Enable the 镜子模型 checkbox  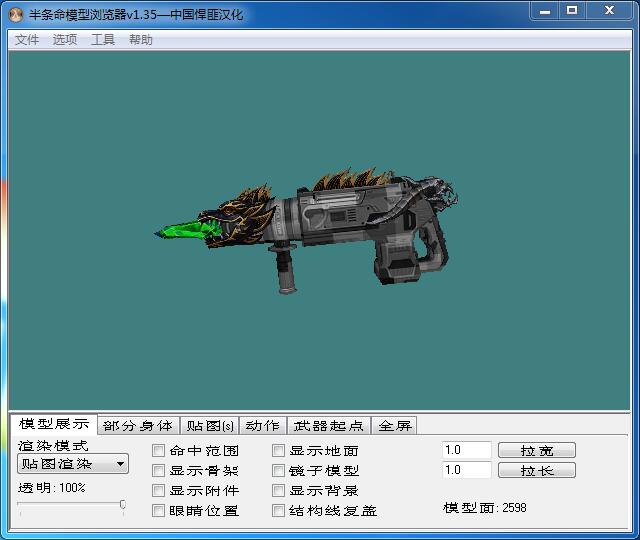[x=278, y=471]
